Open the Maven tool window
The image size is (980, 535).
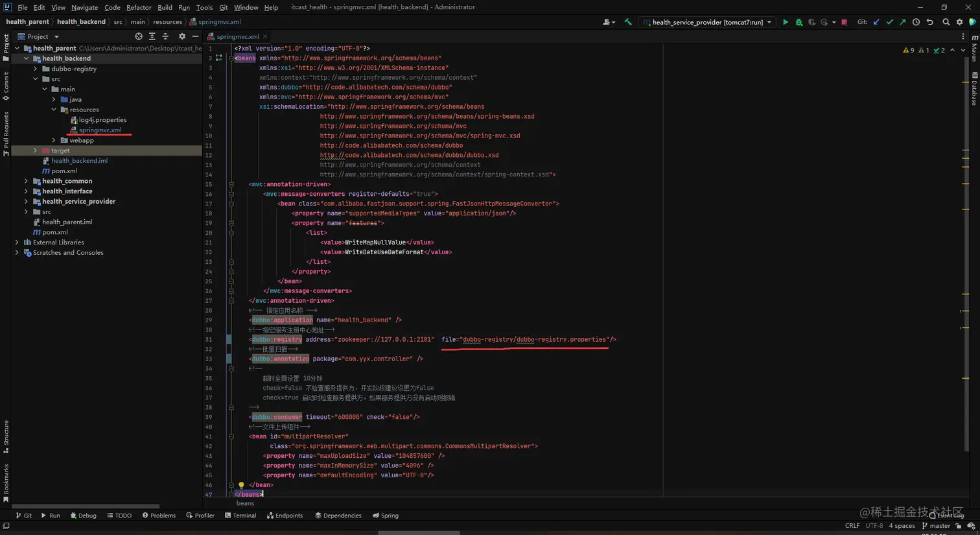[974, 49]
